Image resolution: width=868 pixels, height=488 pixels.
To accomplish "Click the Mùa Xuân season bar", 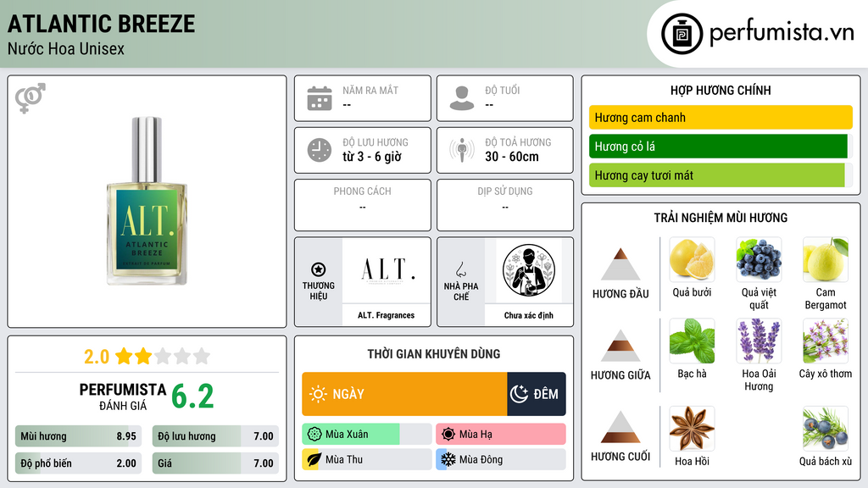I will click(367, 435).
